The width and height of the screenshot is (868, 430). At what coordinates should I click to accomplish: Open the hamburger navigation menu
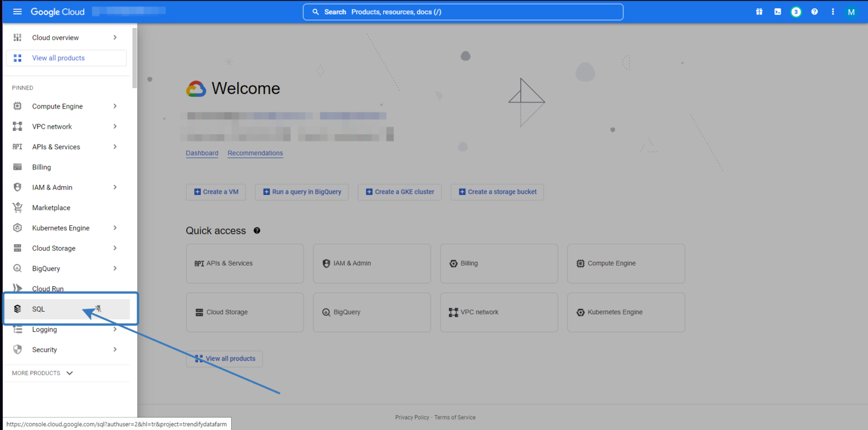pyautogui.click(x=17, y=11)
